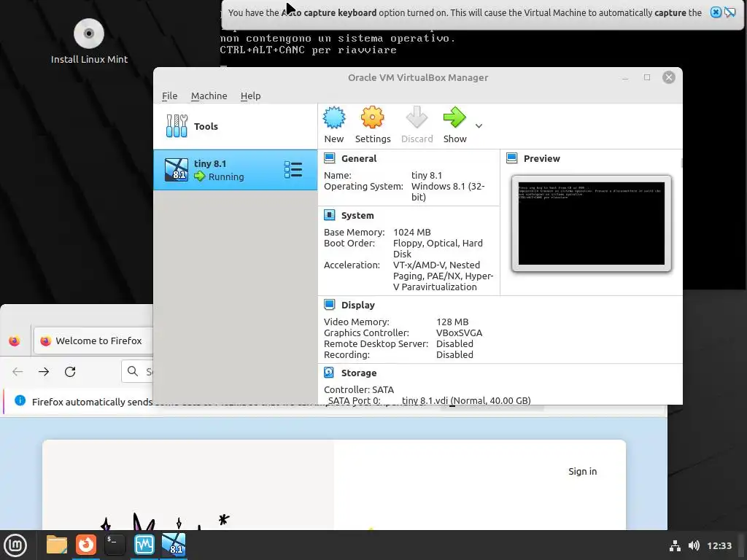Image resolution: width=747 pixels, height=560 pixels.
Task: Click the Floppy, Optical, Hard Disk boot order value
Action: pyautogui.click(x=438, y=249)
